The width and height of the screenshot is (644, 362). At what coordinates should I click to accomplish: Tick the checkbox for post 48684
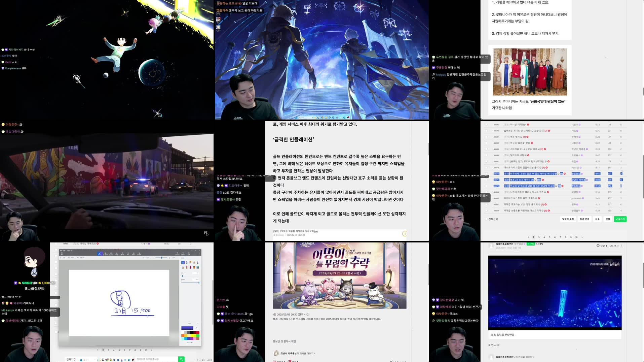pos(486,155)
